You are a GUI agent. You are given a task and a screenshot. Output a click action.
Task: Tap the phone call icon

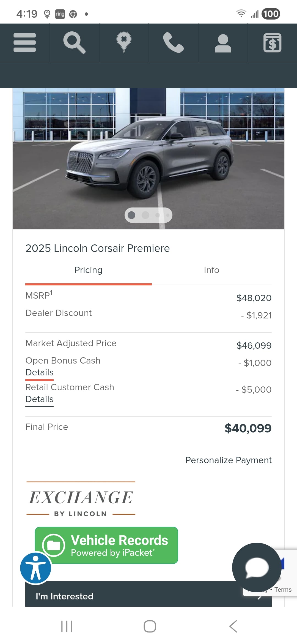coord(173,43)
